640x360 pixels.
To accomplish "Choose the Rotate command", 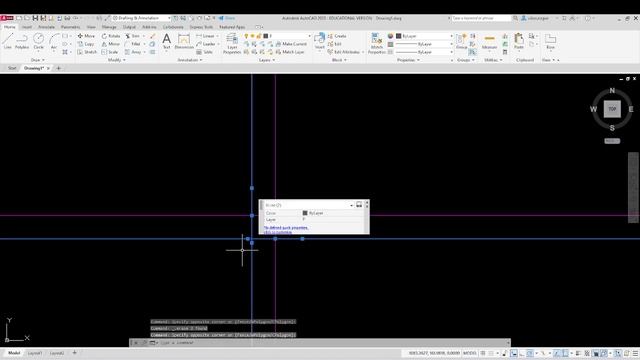I will [x=111, y=36].
